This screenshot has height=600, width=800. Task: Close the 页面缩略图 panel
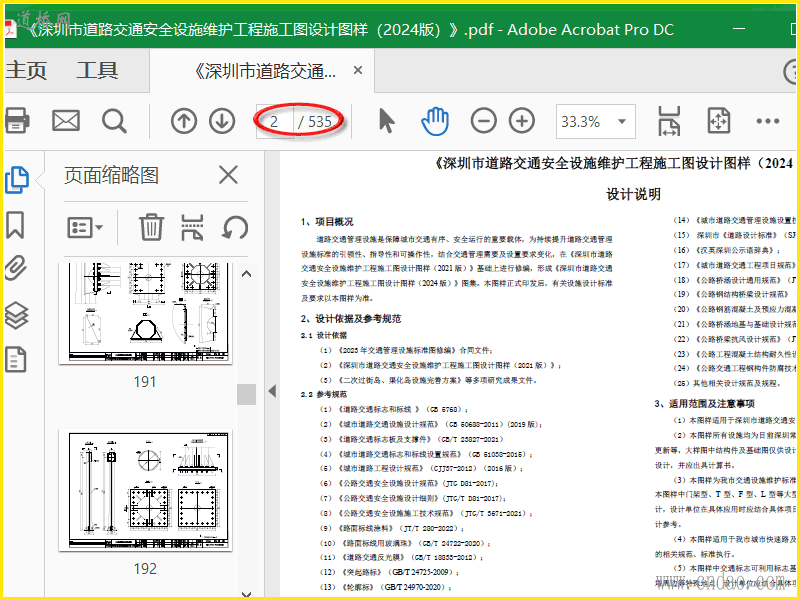click(x=228, y=175)
